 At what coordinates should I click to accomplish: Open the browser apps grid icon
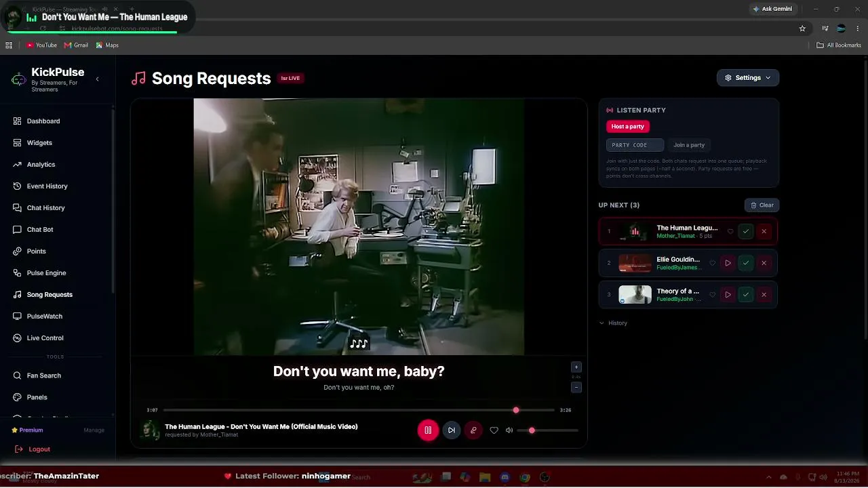[x=9, y=45]
